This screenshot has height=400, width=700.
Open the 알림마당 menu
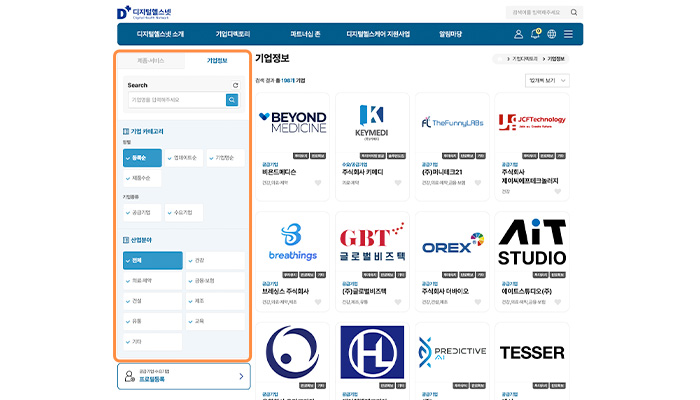tap(450, 34)
